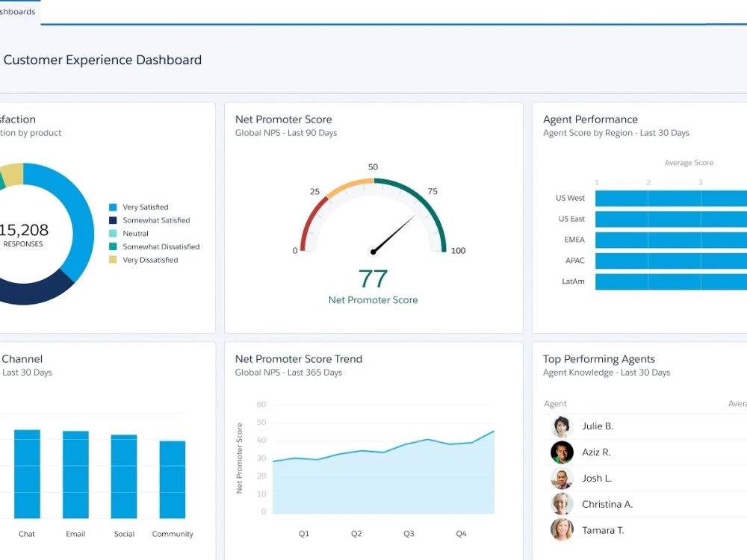The height and width of the screenshot is (560, 747).
Task: Click the Agent column header
Action: 555,403
